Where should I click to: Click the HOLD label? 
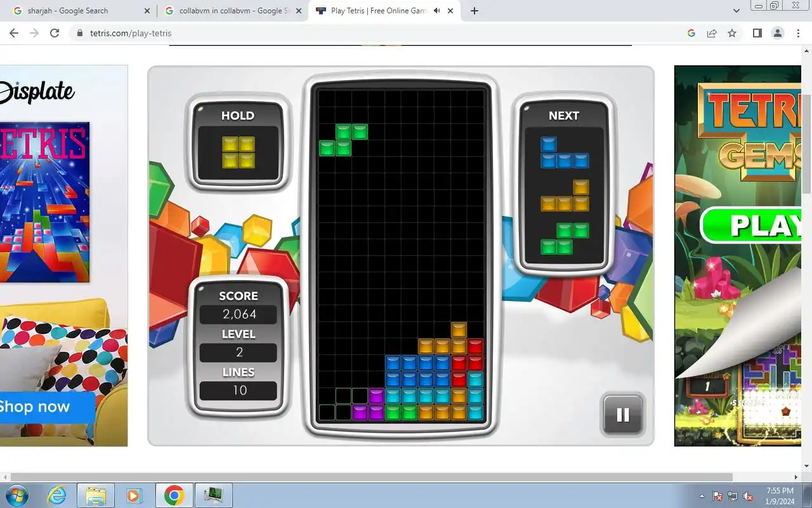click(x=238, y=116)
